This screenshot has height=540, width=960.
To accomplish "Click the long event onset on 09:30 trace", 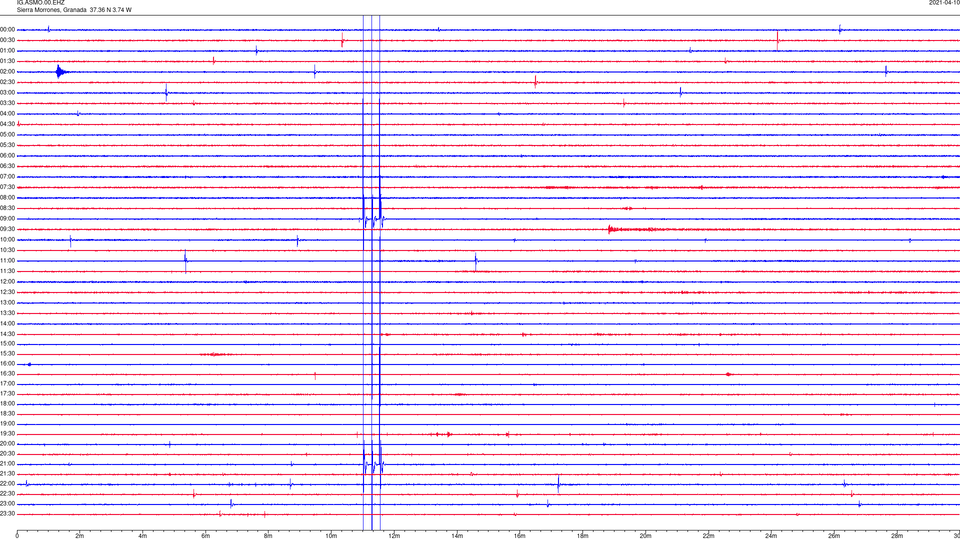I will tap(610, 230).
